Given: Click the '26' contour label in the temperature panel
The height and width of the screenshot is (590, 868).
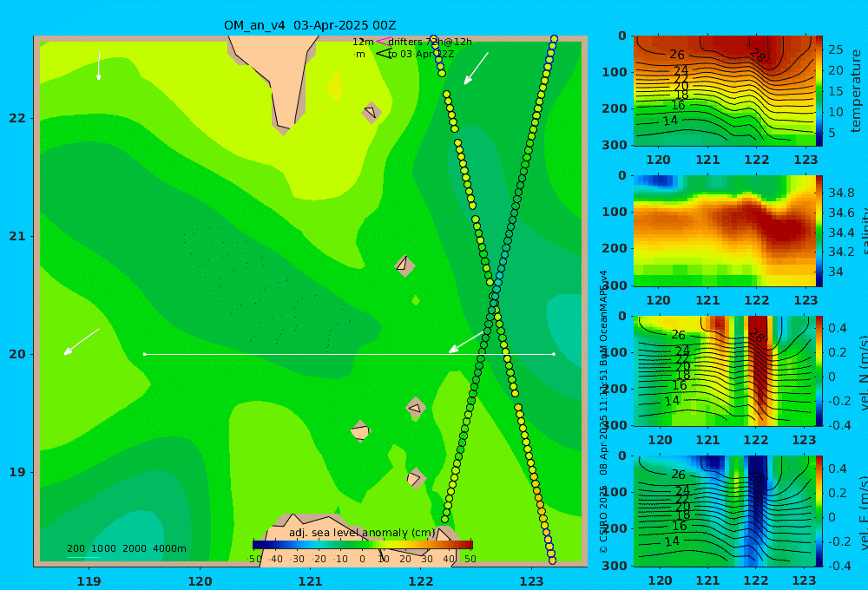Looking at the screenshot, I should 677,55.
